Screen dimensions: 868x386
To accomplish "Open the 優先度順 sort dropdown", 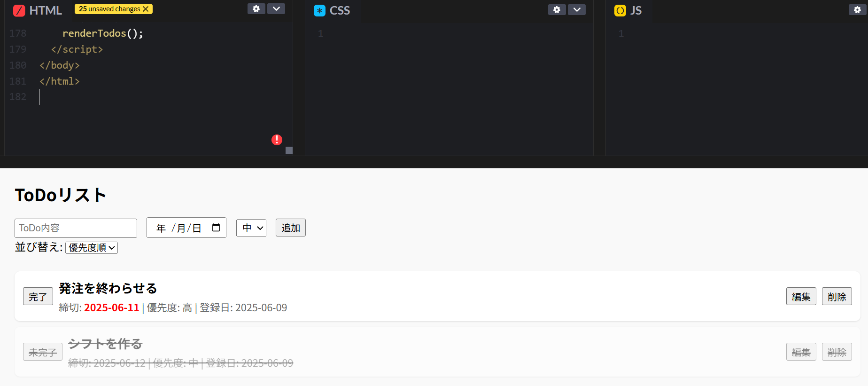I will point(92,247).
